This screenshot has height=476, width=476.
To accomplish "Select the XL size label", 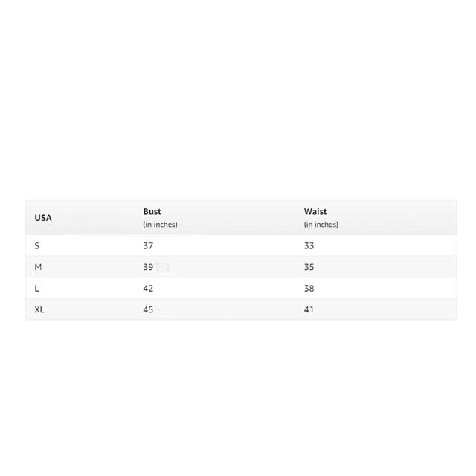I will click(x=39, y=309).
